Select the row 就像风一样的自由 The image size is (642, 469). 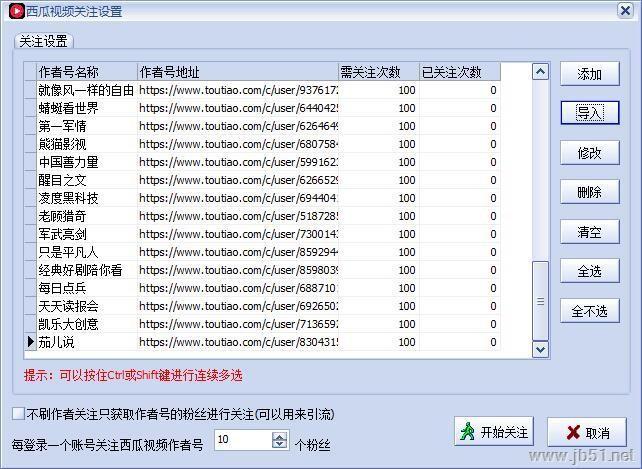pos(262,90)
